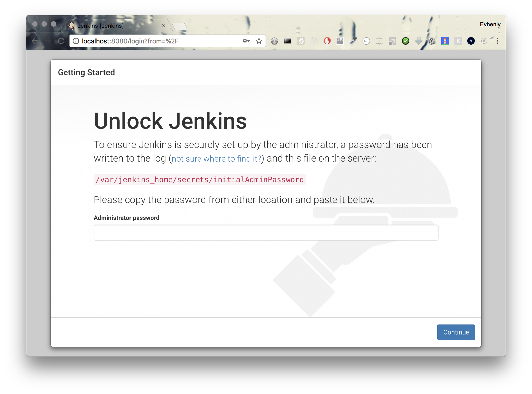The height and width of the screenshot is (394, 532).
Task: Open the JetBrains JB extension
Action: click(340, 41)
